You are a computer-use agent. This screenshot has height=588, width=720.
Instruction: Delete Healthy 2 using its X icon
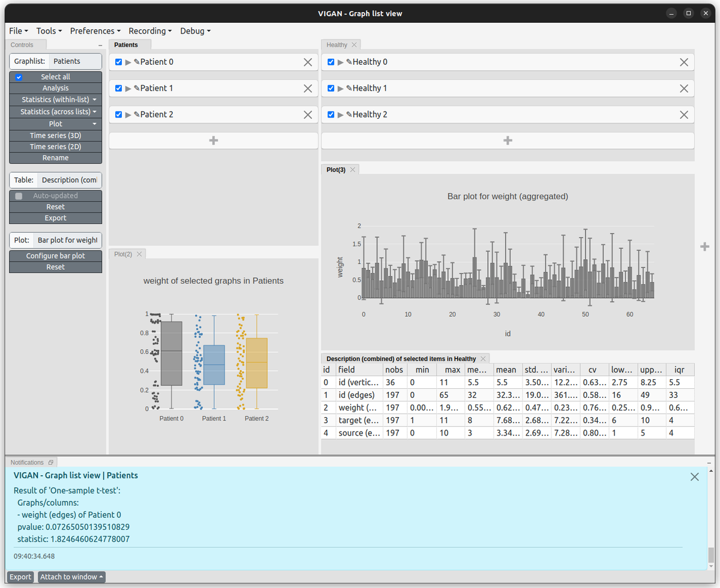coord(683,115)
